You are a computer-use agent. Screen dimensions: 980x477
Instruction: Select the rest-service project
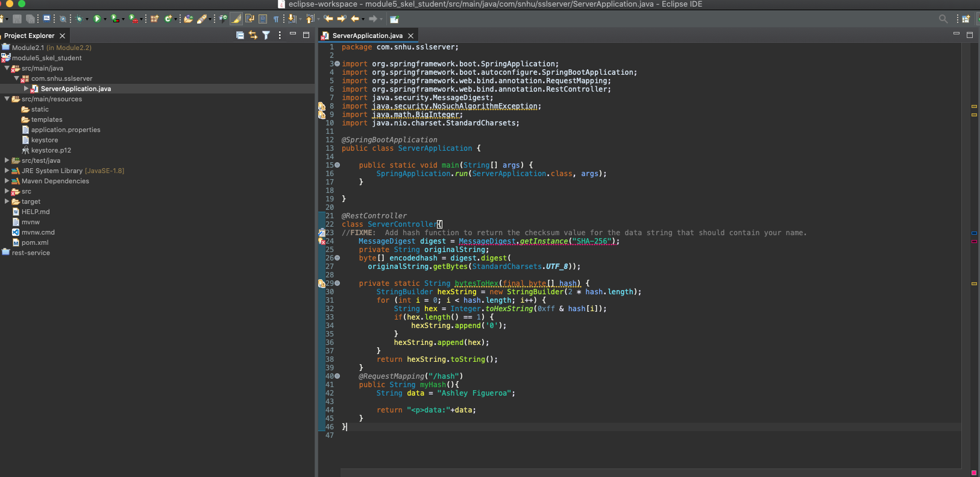click(x=31, y=253)
